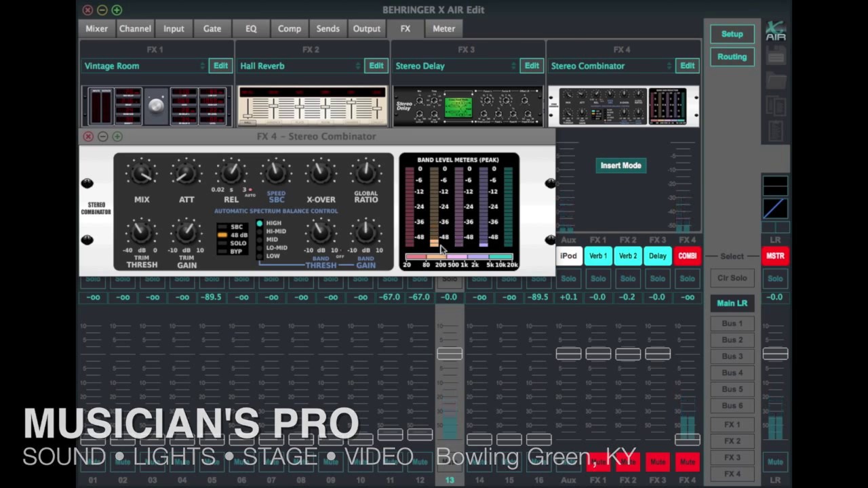Open the dynamics curve thumbnail for LR
Screen dimensions: 868x488
pos(775,208)
